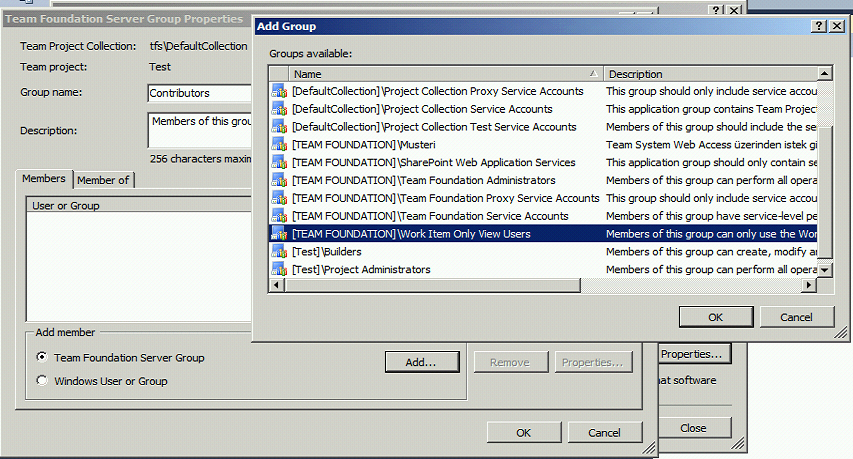Screen dimensions: 853x459
Task: Select [TEAM FOUNDATION]\SharePoint Web Application Services row
Action: [x=543, y=163]
